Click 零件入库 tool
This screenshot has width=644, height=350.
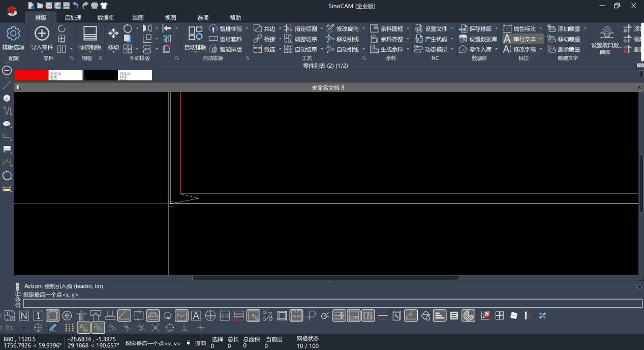pos(475,49)
